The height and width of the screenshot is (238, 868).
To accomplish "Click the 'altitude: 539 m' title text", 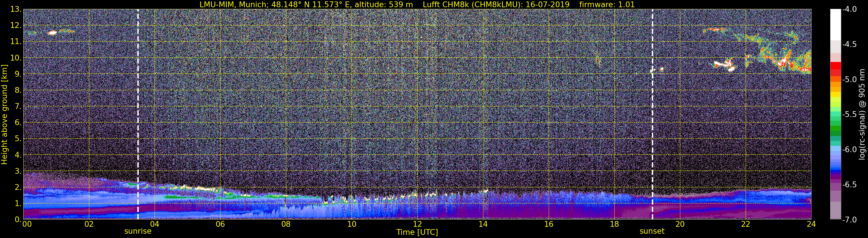I will tap(383, 4).
